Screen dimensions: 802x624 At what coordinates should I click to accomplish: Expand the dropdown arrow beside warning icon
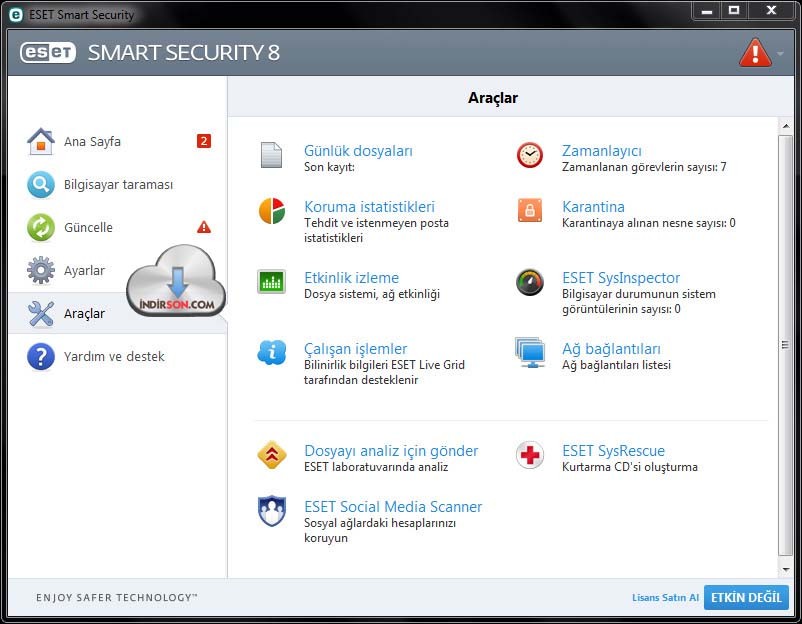[780, 53]
